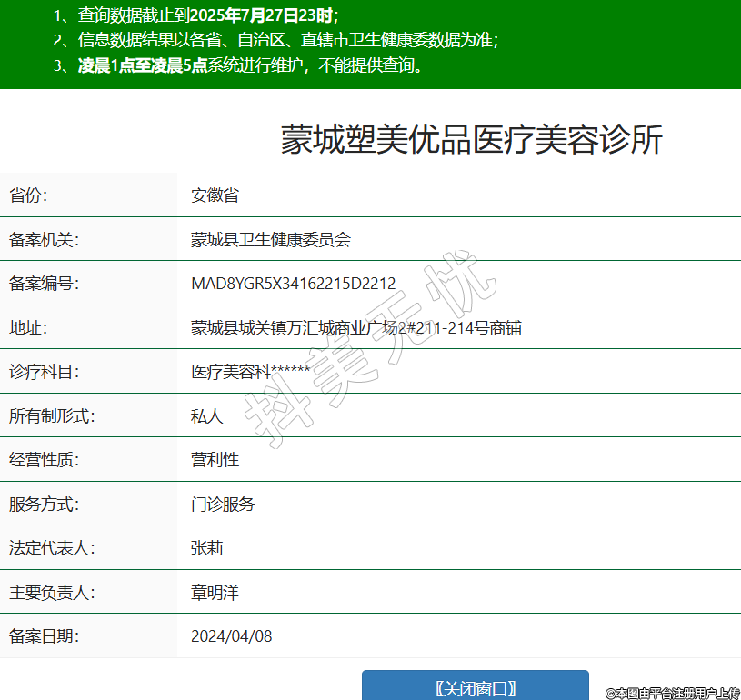Click the 经营性质 row label
741x700 pixels.
45,460
